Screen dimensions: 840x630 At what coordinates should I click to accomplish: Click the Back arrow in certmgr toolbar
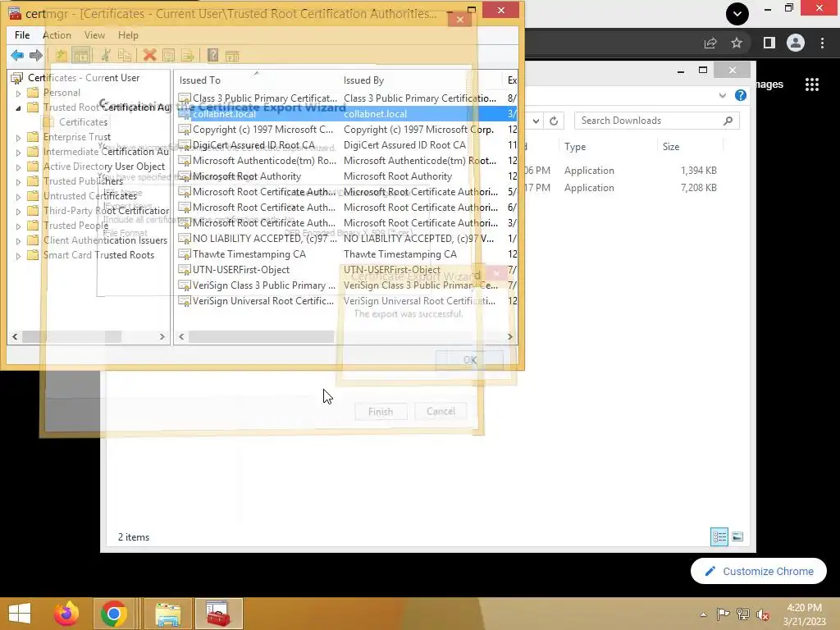[x=17, y=55]
